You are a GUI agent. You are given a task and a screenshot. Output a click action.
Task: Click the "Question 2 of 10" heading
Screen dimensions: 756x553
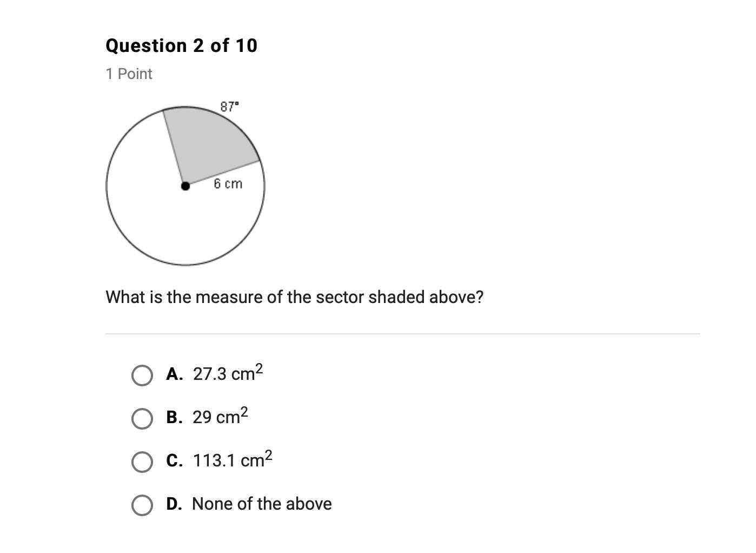pos(181,45)
